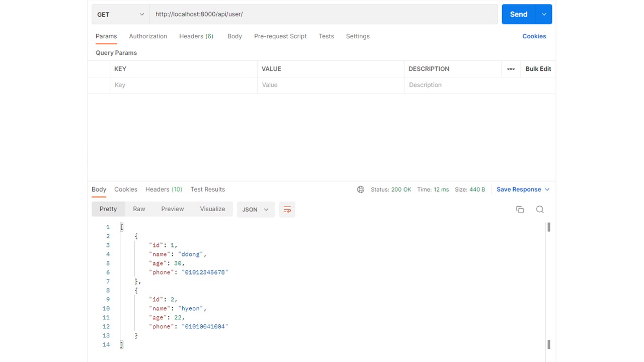Click the globe network icon near status
Screen dimensions: 644x362
tap(360, 190)
